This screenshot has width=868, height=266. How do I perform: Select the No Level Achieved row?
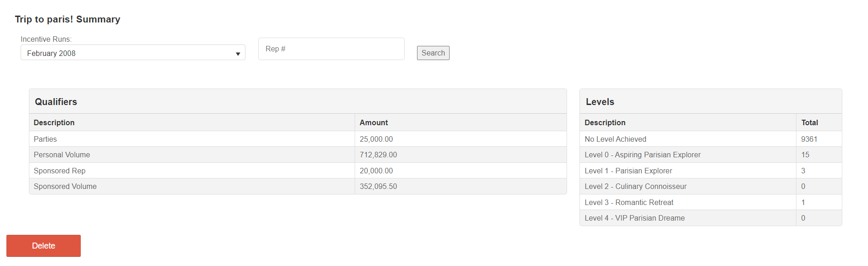tap(615, 139)
